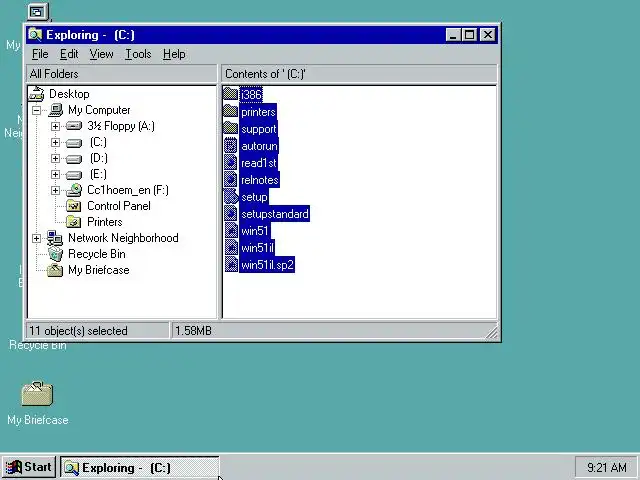Viewport: 640px width, 480px height.
Task: Select the i386 folder icon
Action: [x=231, y=94]
